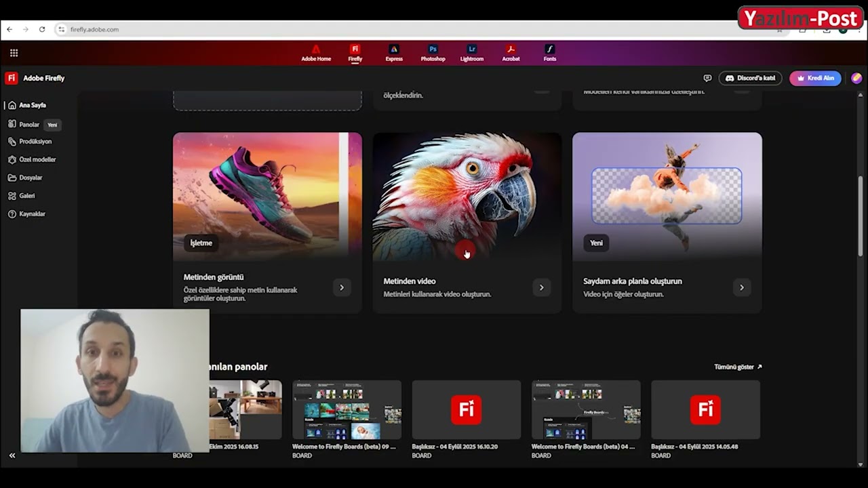Screen dimensions: 868x488
Task: Click Saydam arka planla oluşturun title
Action: click(x=633, y=281)
